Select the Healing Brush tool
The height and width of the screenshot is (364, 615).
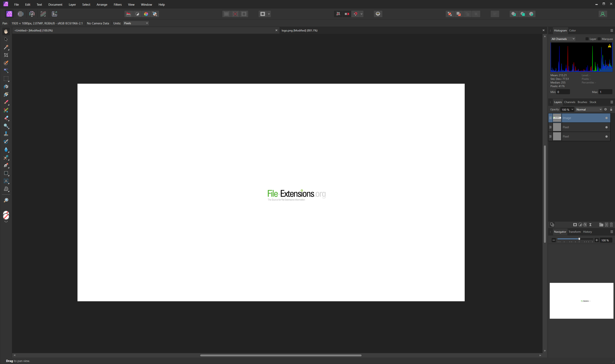[x=6, y=157]
